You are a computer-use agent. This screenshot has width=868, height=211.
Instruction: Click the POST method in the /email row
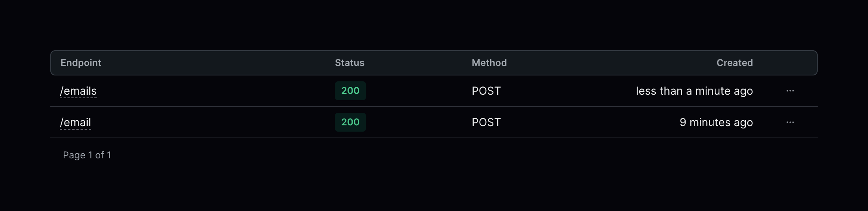coord(486,122)
